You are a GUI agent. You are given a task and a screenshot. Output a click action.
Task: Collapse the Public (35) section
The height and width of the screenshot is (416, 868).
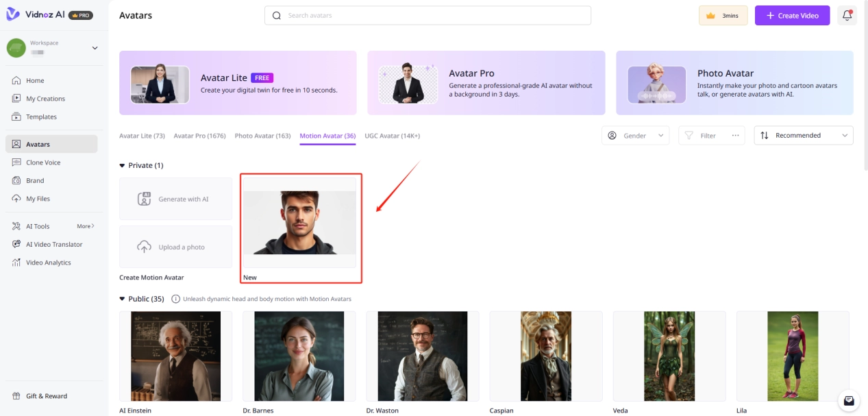click(123, 299)
